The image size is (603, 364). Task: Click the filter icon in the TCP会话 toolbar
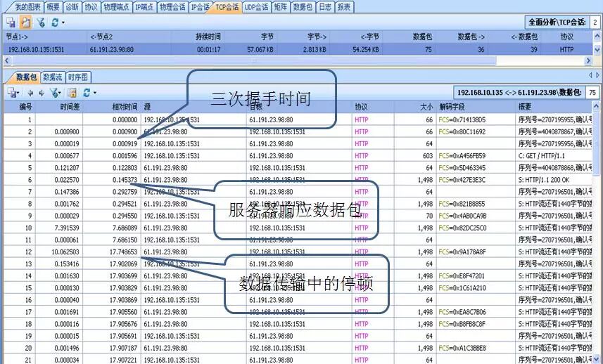coord(41,22)
